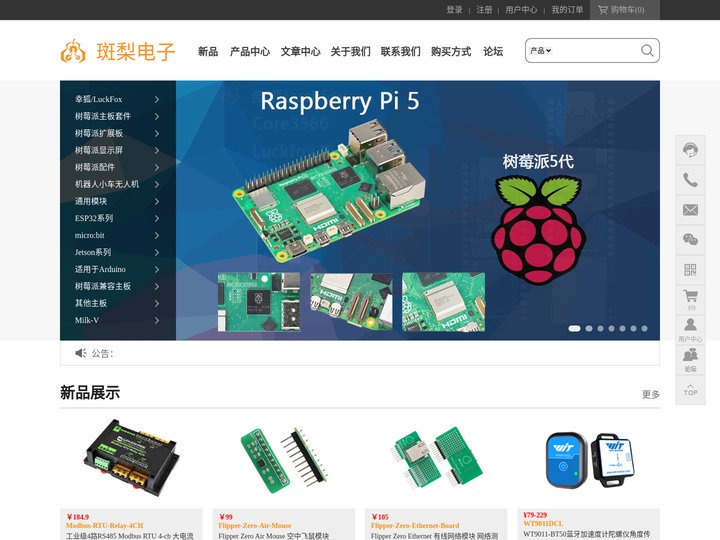Expand 树莓派显示屏 category arrow
The width and height of the screenshot is (720, 540).
[157, 150]
